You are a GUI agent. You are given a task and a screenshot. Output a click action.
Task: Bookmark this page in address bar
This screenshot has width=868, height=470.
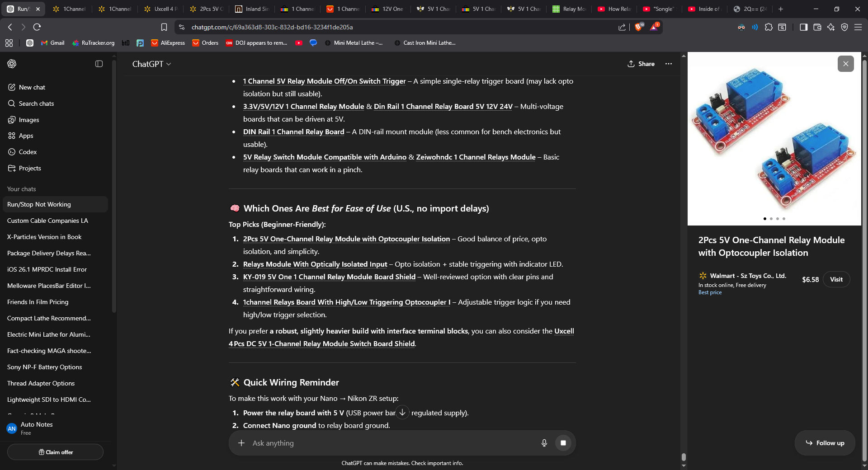164,27
